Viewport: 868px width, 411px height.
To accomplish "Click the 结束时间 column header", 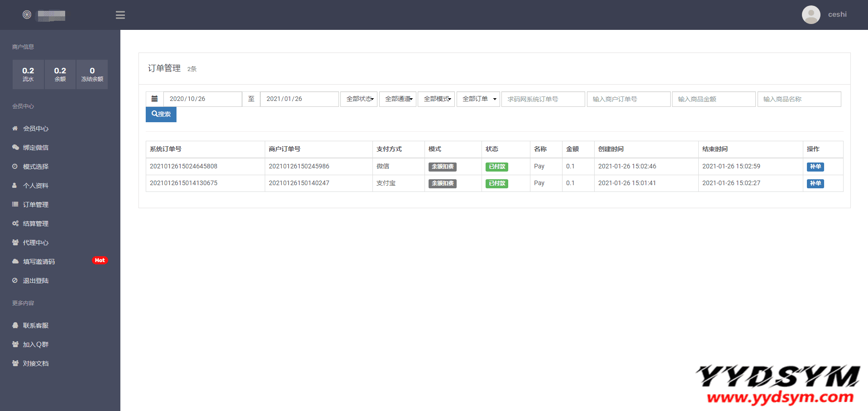I will [x=715, y=149].
